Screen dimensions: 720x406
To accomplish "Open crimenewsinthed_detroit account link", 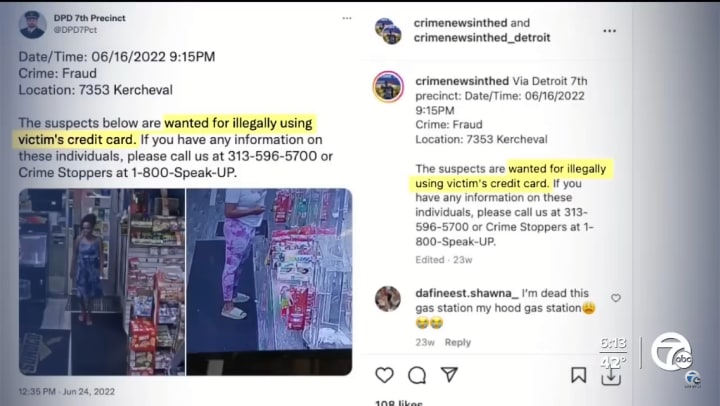I will [482, 38].
